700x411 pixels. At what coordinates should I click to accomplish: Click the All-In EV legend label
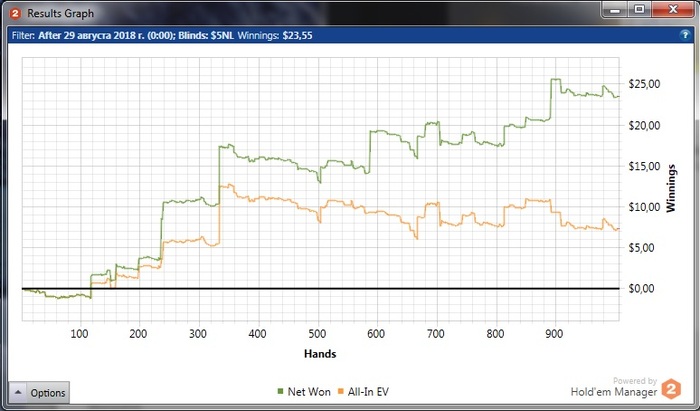click(x=368, y=392)
